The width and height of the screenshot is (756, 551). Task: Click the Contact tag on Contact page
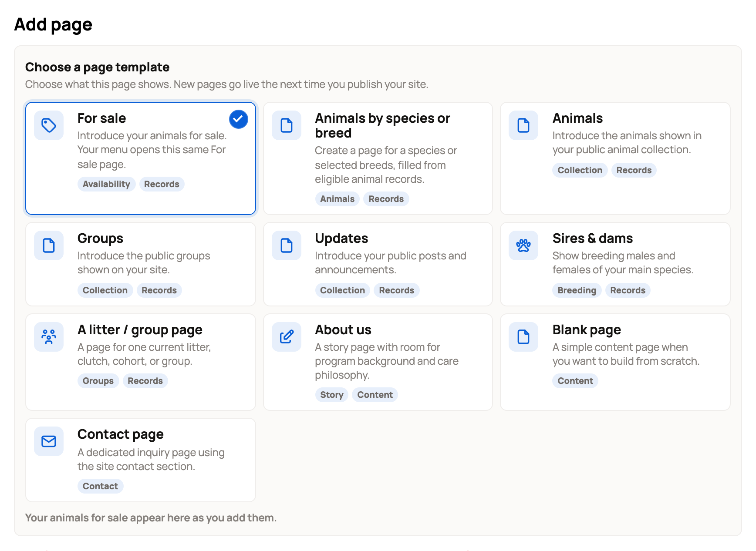click(101, 486)
